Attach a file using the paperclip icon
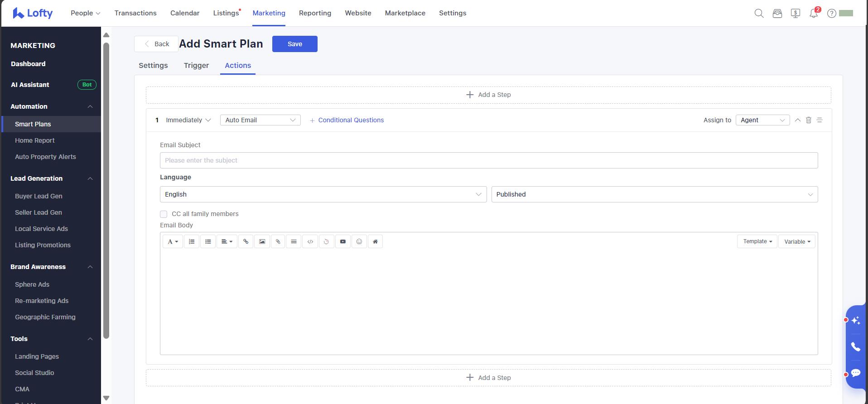868x404 pixels. click(x=278, y=241)
